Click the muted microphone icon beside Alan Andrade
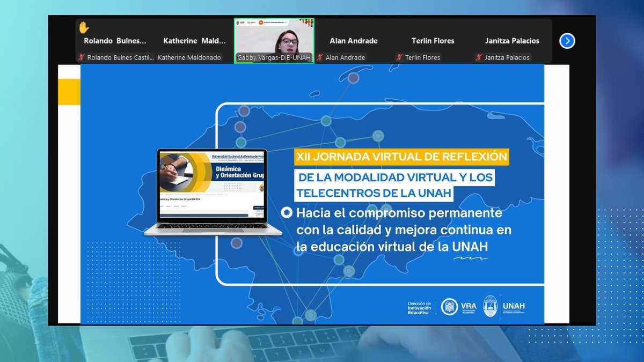This screenshot has width=644, height=362. point(320,56)
